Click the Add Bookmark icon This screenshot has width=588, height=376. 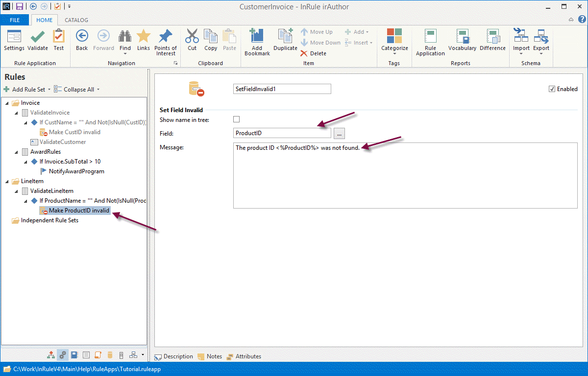click(257, 37)
